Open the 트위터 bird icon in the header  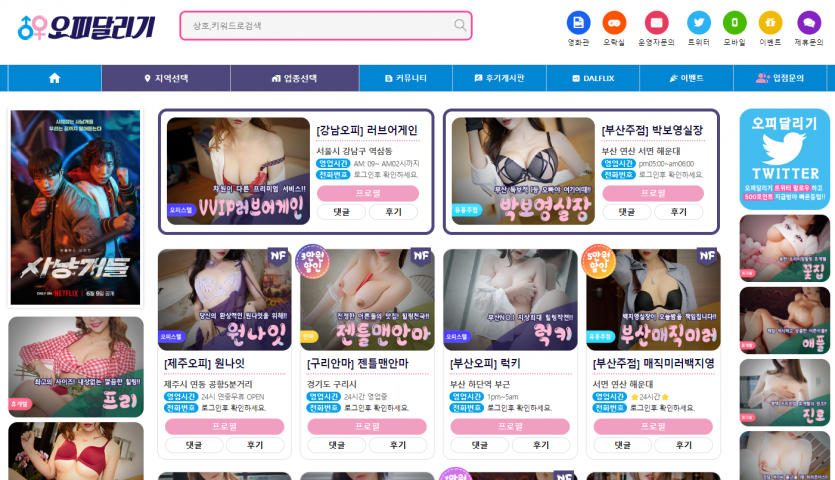point(699,23)
